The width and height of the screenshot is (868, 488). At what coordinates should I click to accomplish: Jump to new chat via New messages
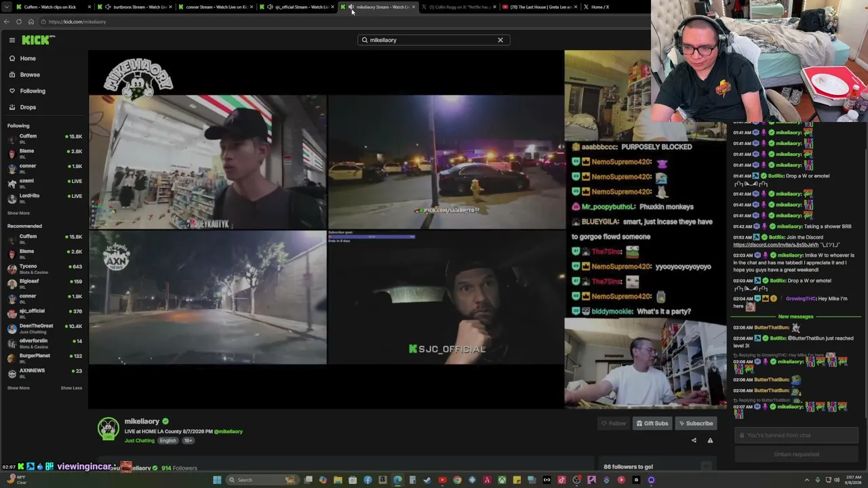click(x=795, y=317)
